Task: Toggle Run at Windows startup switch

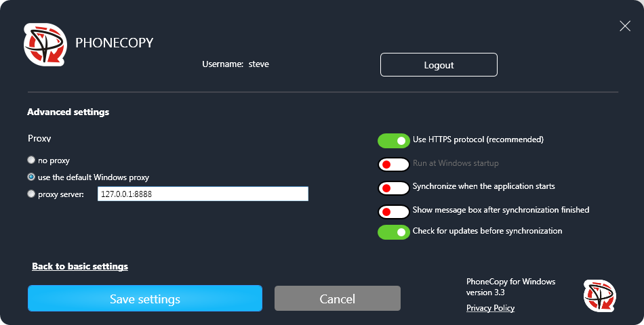Action: tap(394, 164)
